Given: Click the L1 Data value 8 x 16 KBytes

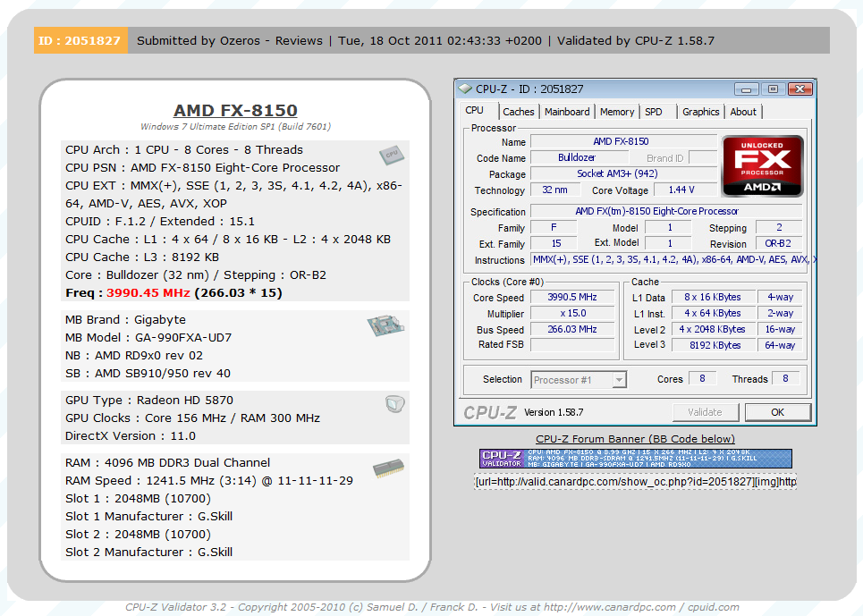Looking at the screenshot, I should point(713,298).
